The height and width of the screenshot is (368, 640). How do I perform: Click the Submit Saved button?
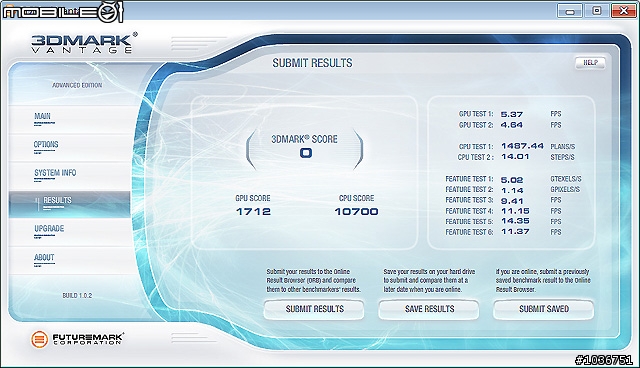(544, 309)
